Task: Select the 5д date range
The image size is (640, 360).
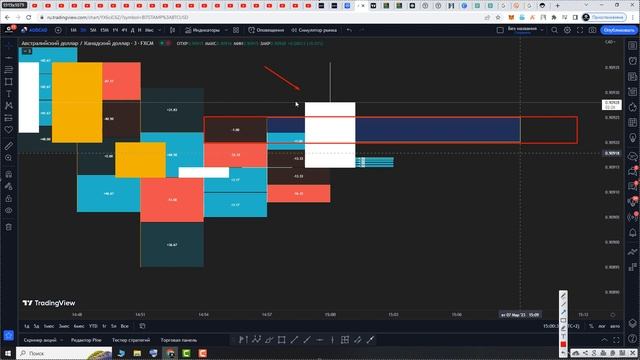Action: click(36, 326)
